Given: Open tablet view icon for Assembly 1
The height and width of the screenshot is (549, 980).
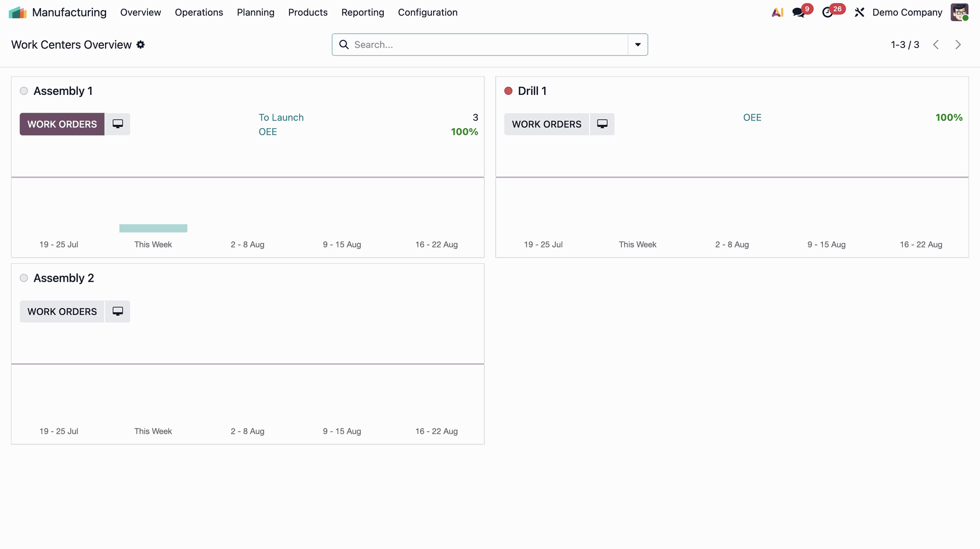Looking at the screenshot, I should click(117, 124).
